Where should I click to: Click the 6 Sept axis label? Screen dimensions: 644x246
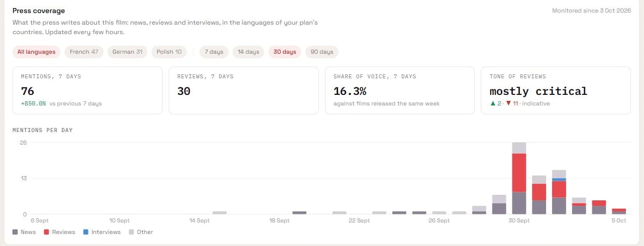pyautogui.click(x=40, y=220)
